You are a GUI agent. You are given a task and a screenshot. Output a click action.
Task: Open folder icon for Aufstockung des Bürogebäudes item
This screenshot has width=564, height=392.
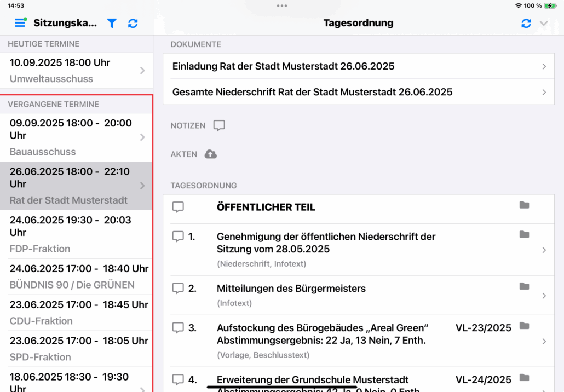(x=524, y=326)
